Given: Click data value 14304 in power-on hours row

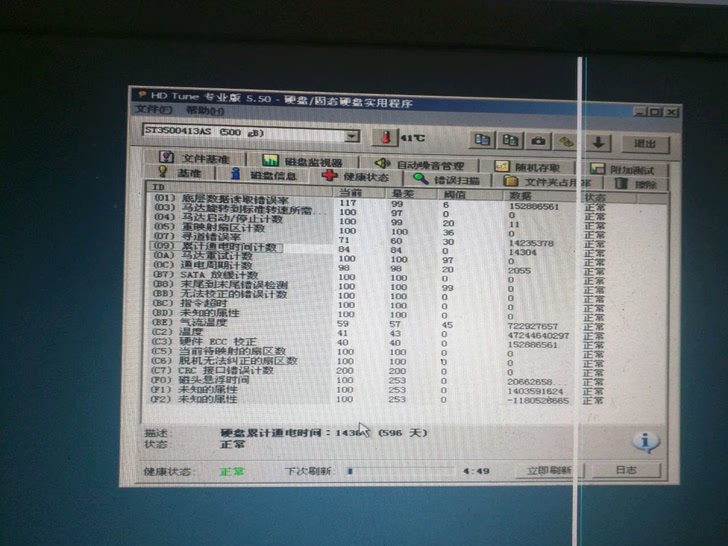Looking at the screenshot, I should [522, 252].
